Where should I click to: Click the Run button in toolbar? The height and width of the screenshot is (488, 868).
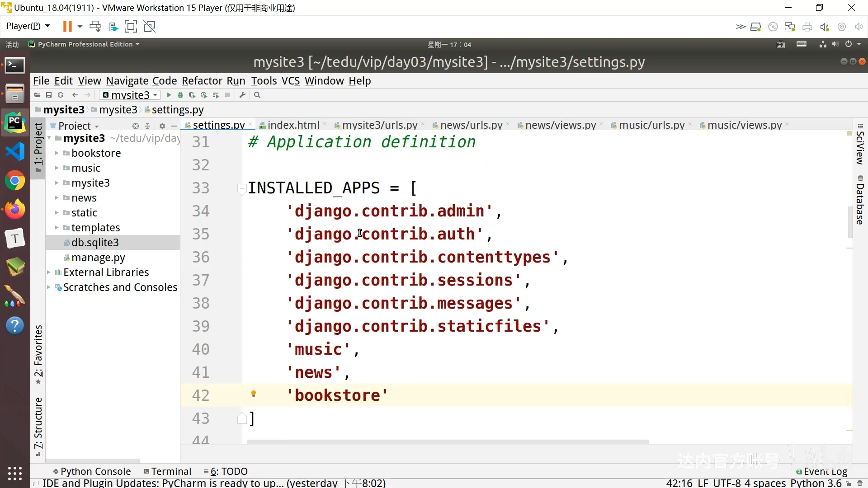click(x=169, y=95)
